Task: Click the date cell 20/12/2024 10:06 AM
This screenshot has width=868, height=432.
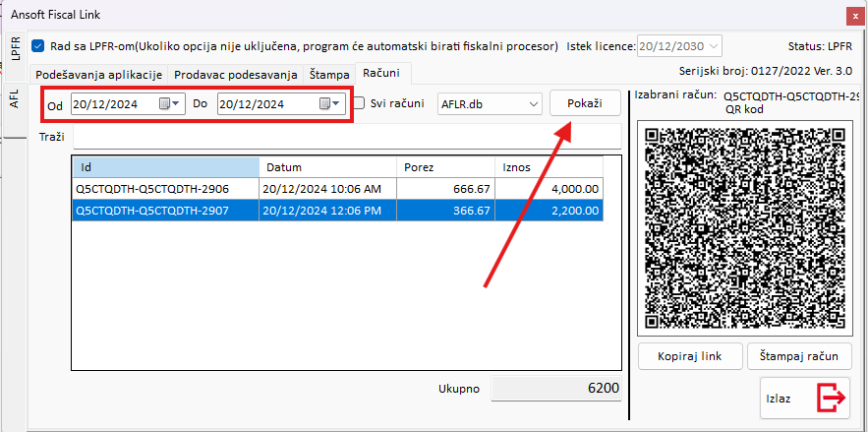Action: tap(327, 189)
